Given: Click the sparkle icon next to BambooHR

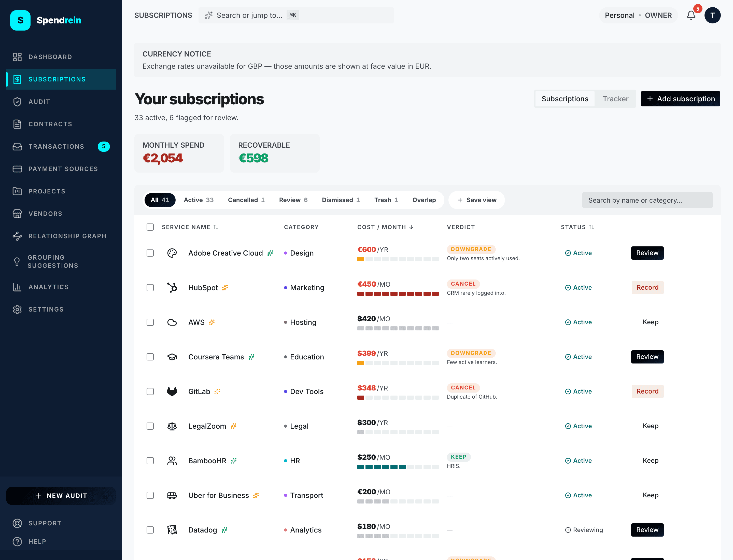Looking at the screenshot, I should (234, 461).
